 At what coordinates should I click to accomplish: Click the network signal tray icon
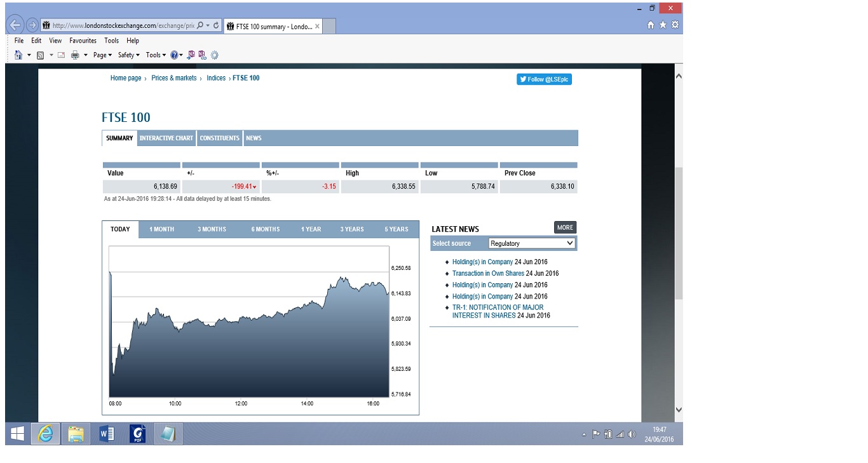[x=620, y=434]
